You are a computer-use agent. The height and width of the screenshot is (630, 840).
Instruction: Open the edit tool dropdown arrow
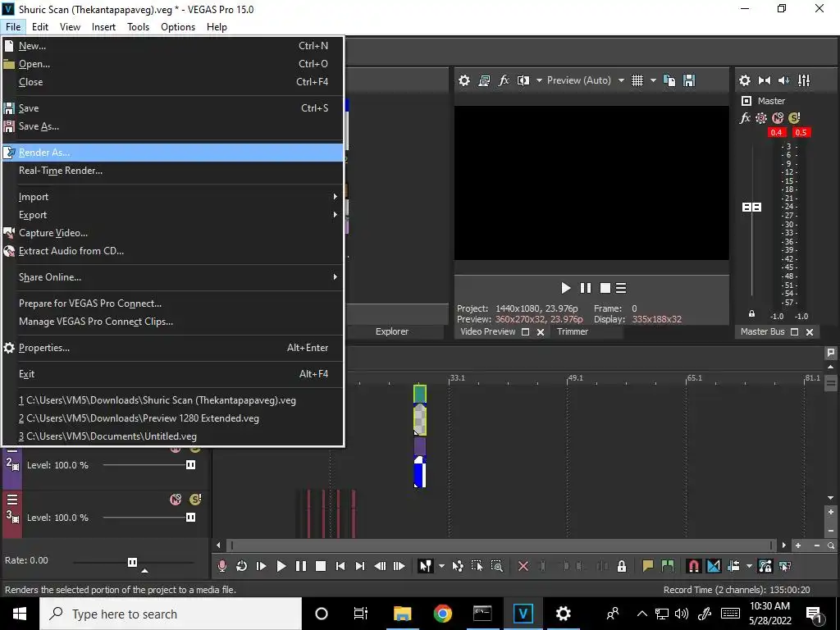tap(441, 566)
